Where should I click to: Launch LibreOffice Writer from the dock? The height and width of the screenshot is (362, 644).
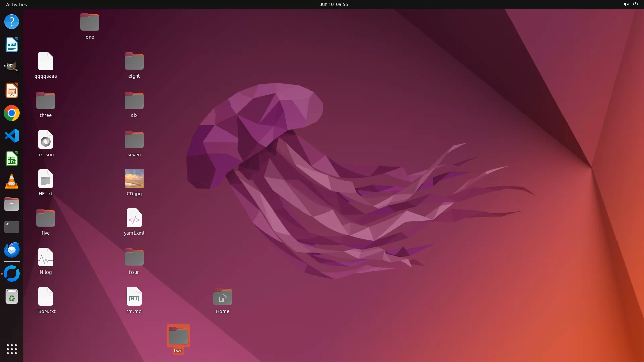[x=12, y=45]
